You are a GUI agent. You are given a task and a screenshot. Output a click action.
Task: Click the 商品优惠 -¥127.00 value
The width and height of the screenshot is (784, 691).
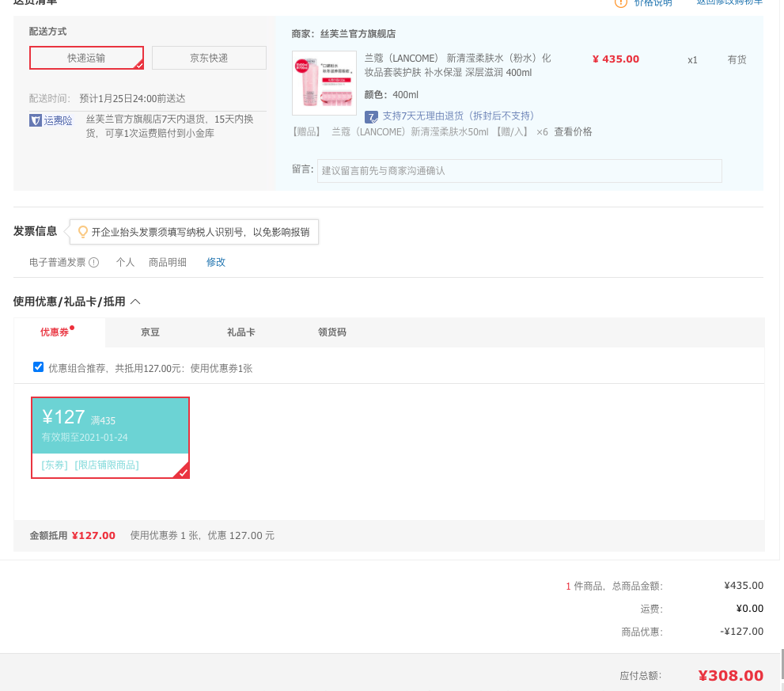click(x=742, y=632)
